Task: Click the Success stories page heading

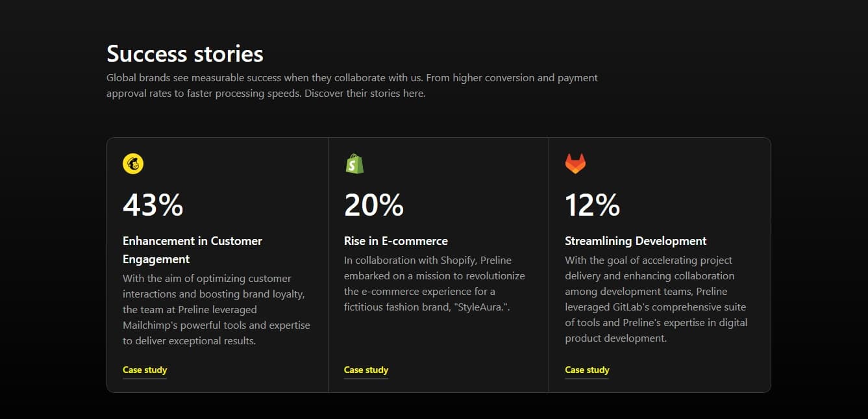Action: coord(185,53)
